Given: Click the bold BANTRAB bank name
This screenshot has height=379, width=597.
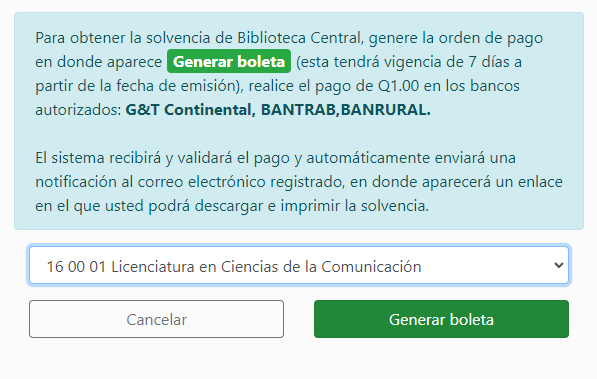Looking at the screenshot, I should (x=298, y=110).
